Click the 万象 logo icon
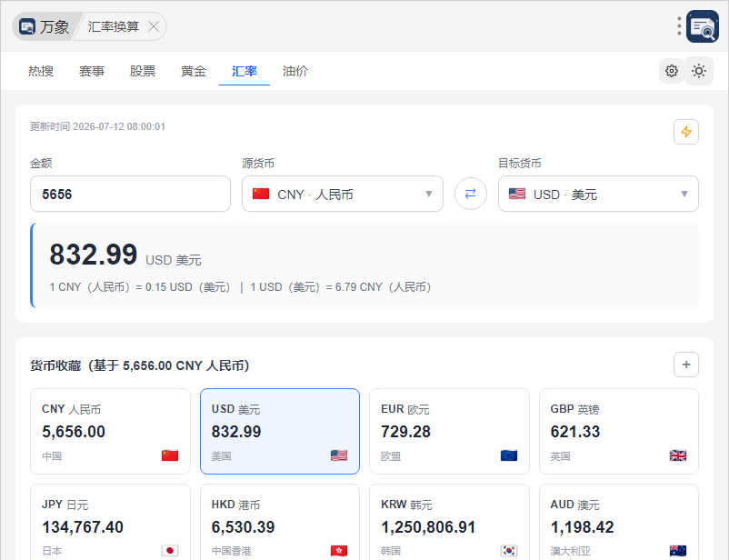This screenshot has height=560, width=729. coord(27,26)
